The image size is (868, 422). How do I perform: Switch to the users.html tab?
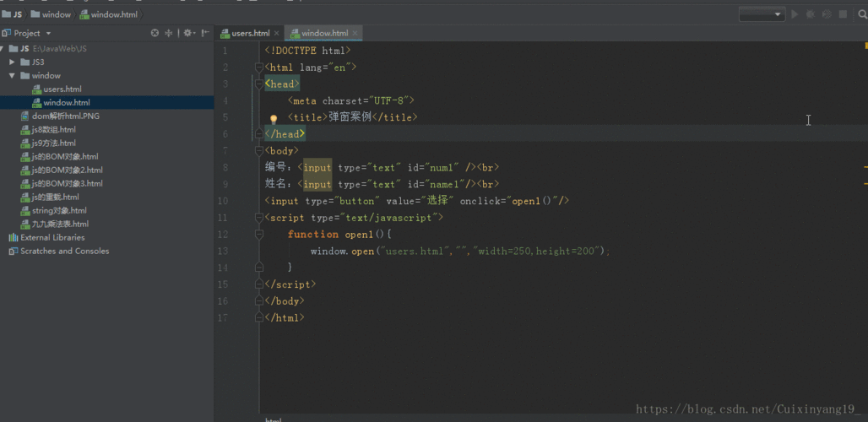point(250,33)
